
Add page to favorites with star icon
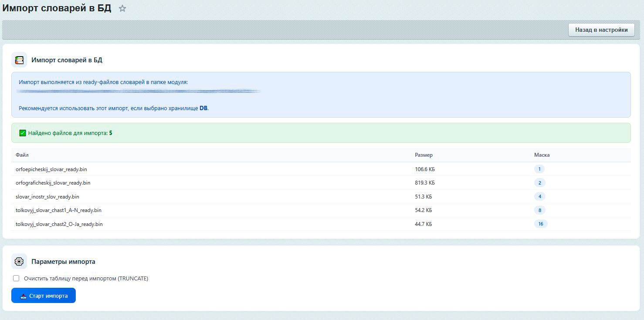(x=122, y=8)
